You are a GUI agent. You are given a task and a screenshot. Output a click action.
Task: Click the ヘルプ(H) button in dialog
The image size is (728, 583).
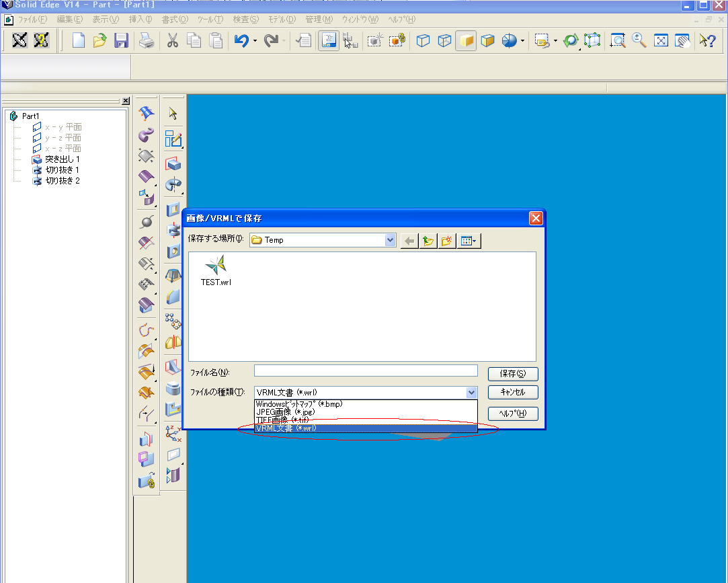click(x=513, y=414)
